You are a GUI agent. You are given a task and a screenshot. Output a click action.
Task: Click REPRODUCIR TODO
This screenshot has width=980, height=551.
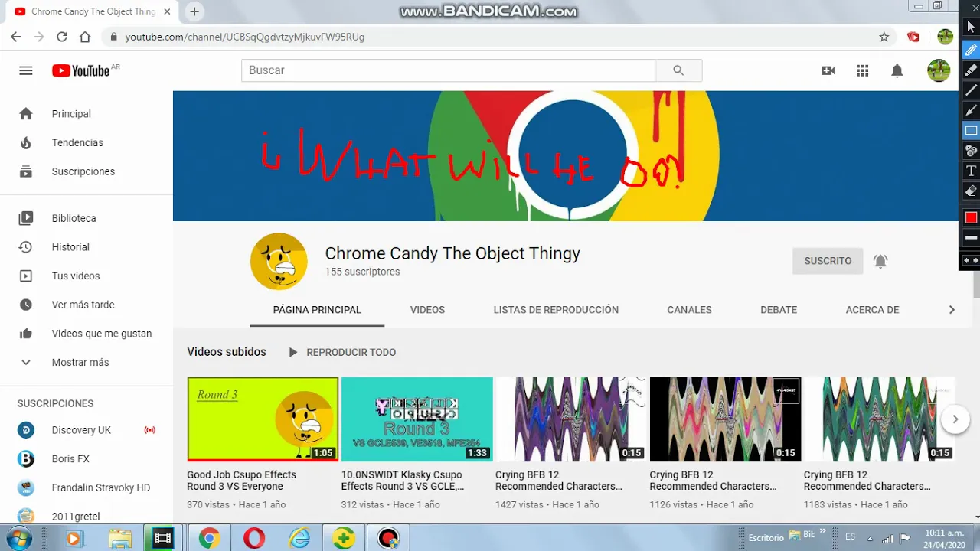pos(341,352)
